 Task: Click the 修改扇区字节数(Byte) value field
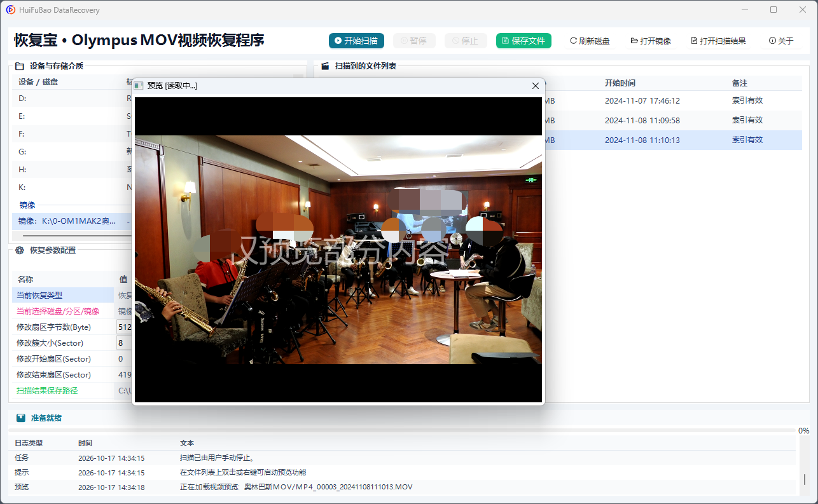[x=124, y=327]
